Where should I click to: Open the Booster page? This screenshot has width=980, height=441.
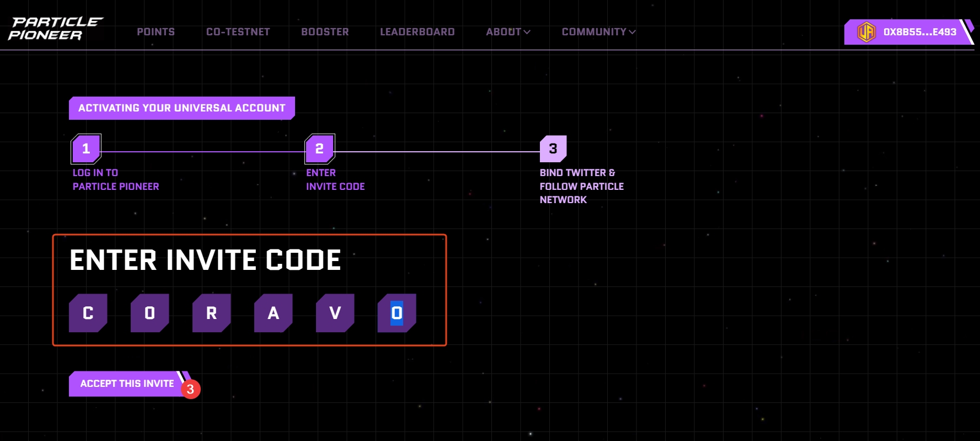[x=325, y=32]
